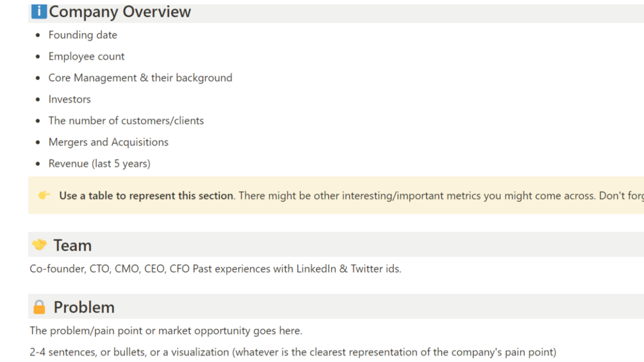Image resolution: width=644 pixels, height=362 pixels.
Task: Click the Founding date bullet item
Action: 83,35
